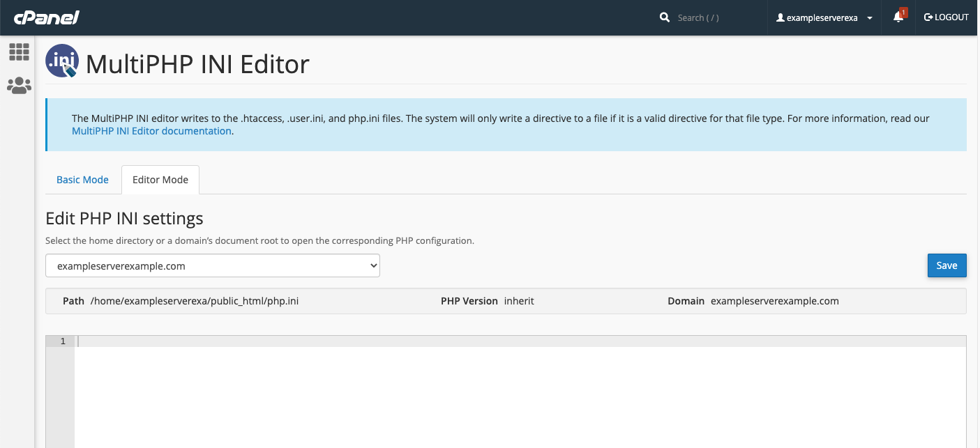Click into the INI code editor area

tap(520, 392)
